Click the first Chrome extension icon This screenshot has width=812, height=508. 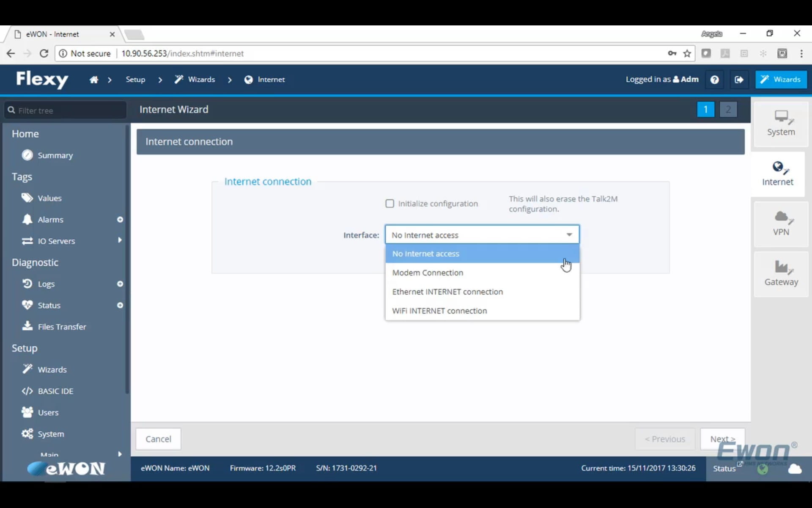coord(706,53)
